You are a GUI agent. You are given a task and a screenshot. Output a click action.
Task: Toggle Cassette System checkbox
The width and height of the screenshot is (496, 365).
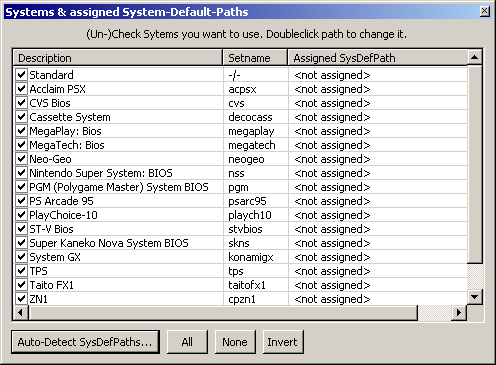pos(21,117)
